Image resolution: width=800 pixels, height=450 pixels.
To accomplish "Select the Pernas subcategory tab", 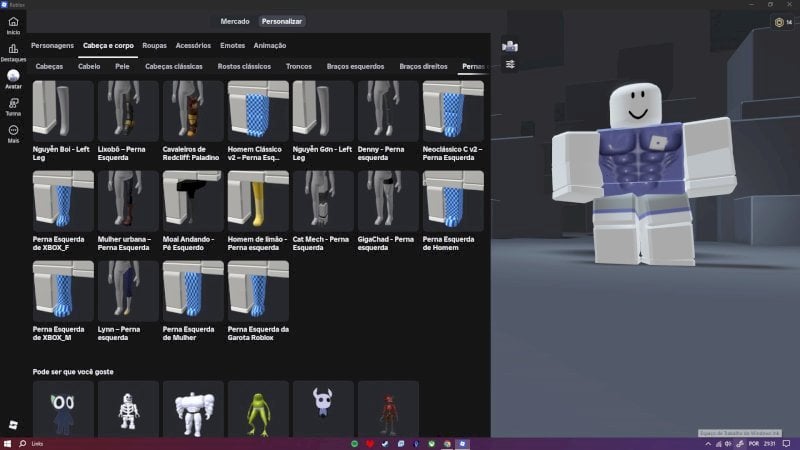I will (473, 66).
